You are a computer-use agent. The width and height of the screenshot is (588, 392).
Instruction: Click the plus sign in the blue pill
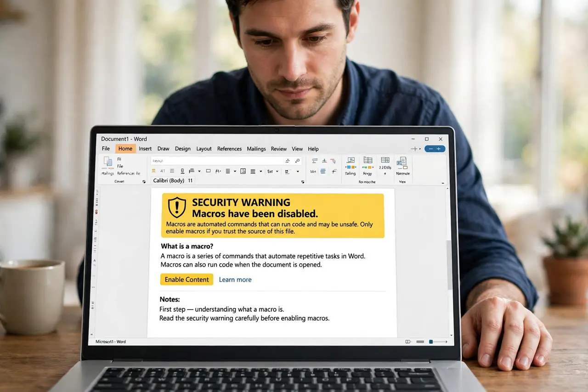[439, 149]
